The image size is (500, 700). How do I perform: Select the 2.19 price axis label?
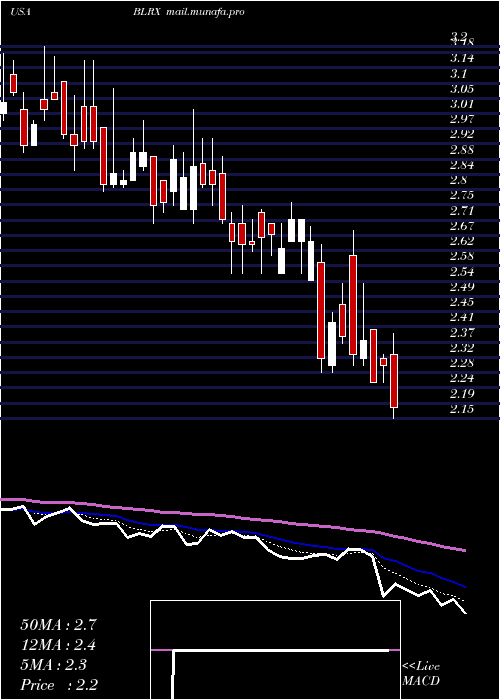pos(462,394)
